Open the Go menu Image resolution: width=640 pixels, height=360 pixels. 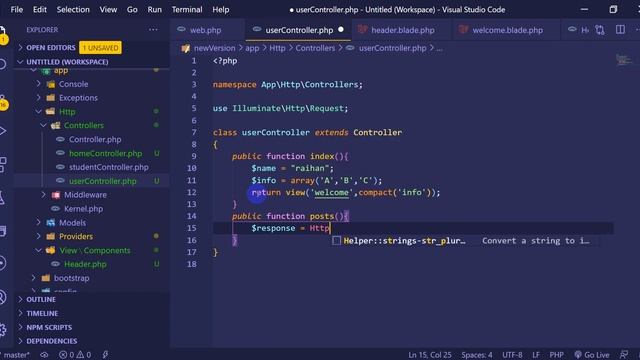click(x=132, y=9)
